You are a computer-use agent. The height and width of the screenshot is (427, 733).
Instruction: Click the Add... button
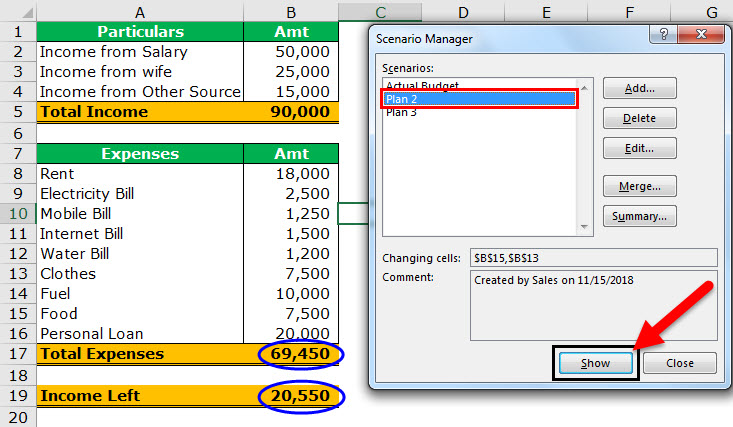pyautogui.click(x=640, y=88)
